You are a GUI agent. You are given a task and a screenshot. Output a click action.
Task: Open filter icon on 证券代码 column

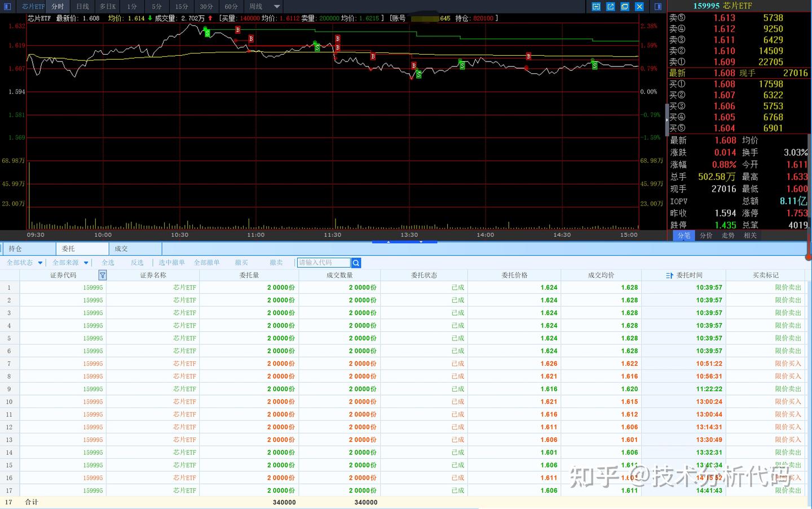[x=102, y=275]
